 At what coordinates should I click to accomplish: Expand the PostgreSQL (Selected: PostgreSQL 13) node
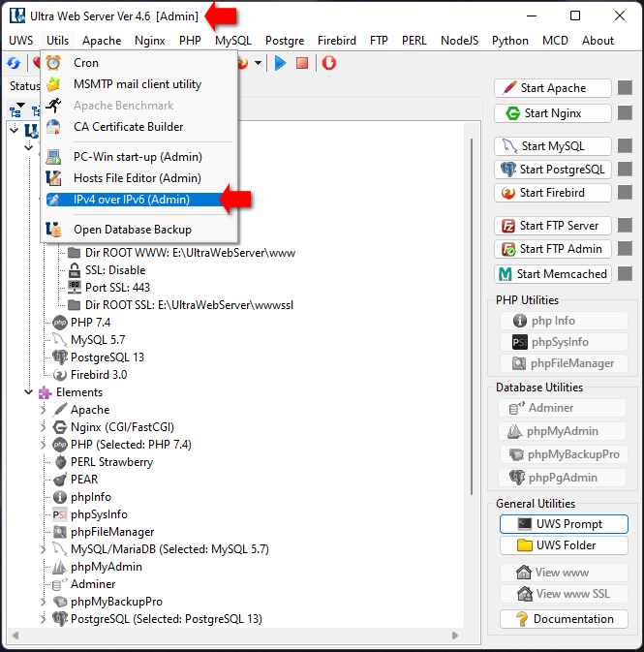pos(44,619)
